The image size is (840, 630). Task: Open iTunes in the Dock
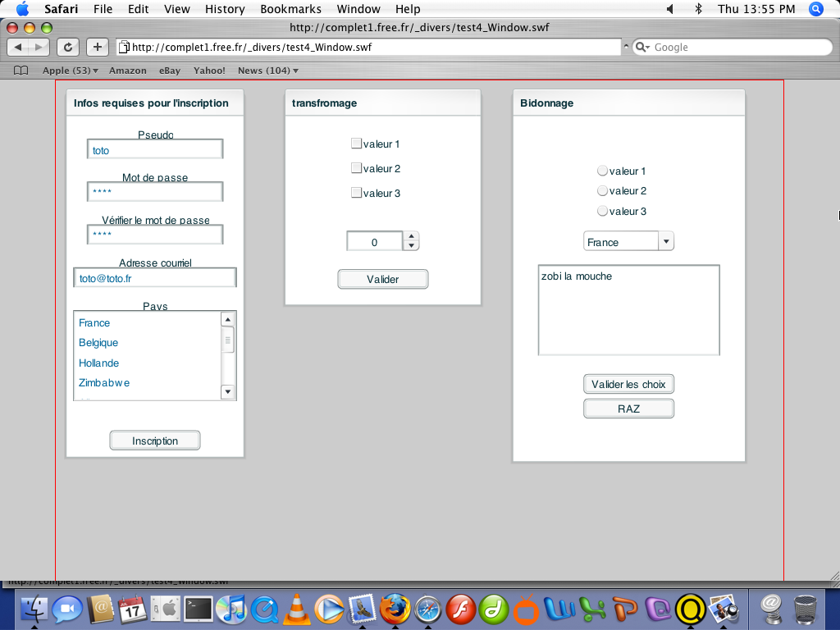pyautogui.click(x=231, y=609)
